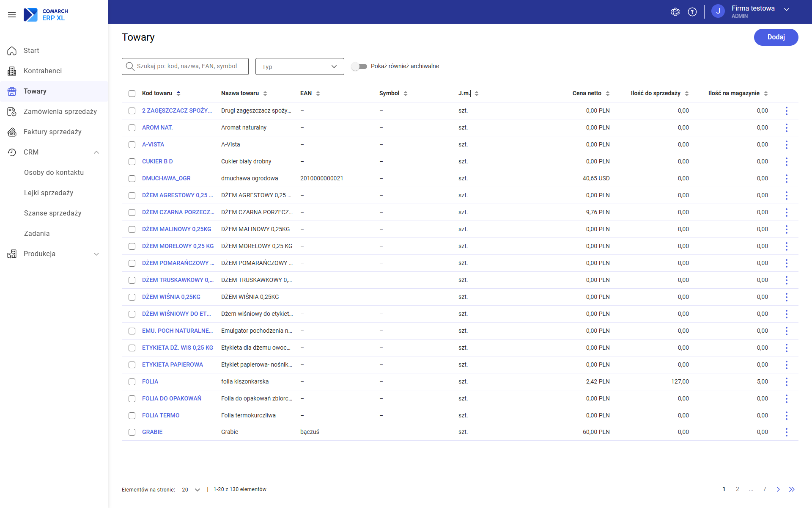Image resolution: width=812 pixels, height=508 pixels.
Task: Toggle Pokaż również archiwalne switch
Action: (x=359, y=66)
